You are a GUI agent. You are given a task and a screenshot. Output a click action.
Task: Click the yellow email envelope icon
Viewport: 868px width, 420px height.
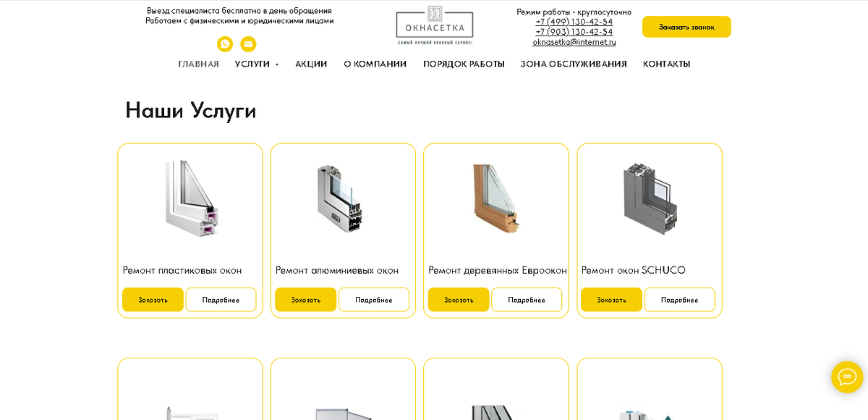point(248,44)
